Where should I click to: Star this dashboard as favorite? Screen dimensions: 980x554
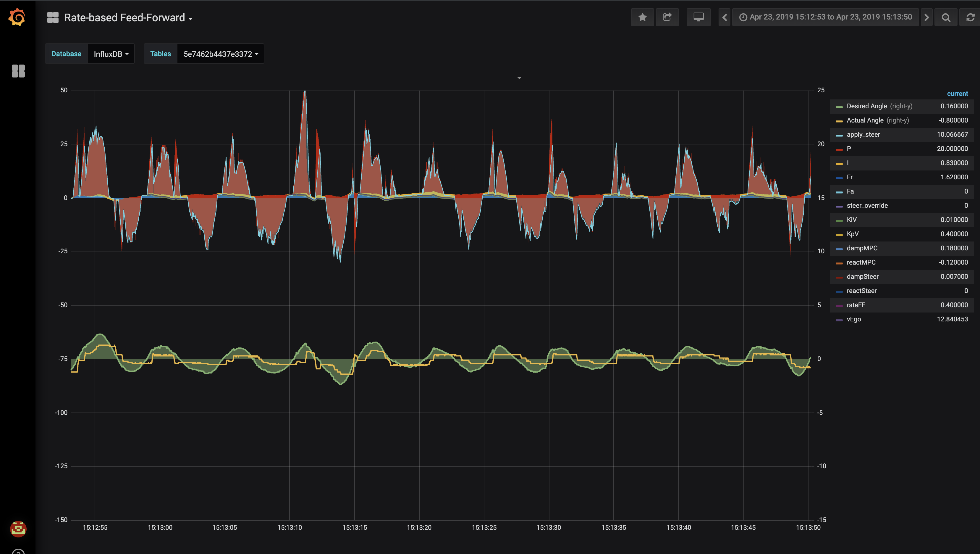[x=642, y=17]
